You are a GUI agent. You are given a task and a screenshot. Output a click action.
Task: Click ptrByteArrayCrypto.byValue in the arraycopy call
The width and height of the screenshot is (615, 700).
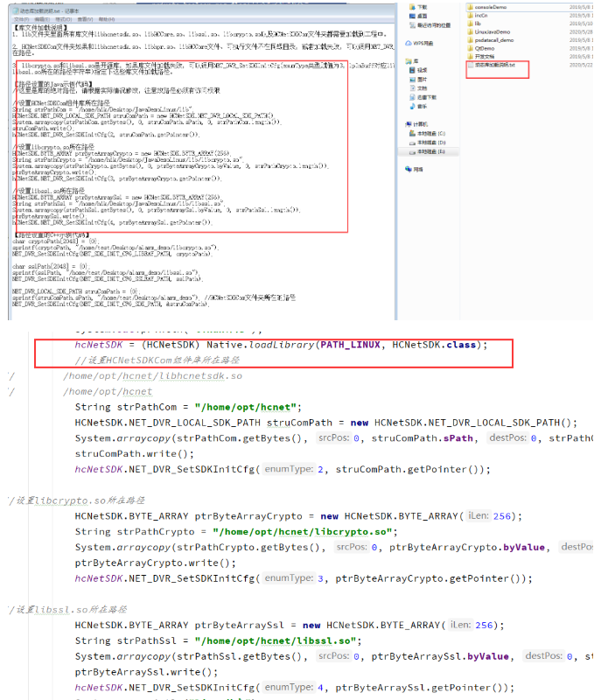click(467, 548)
